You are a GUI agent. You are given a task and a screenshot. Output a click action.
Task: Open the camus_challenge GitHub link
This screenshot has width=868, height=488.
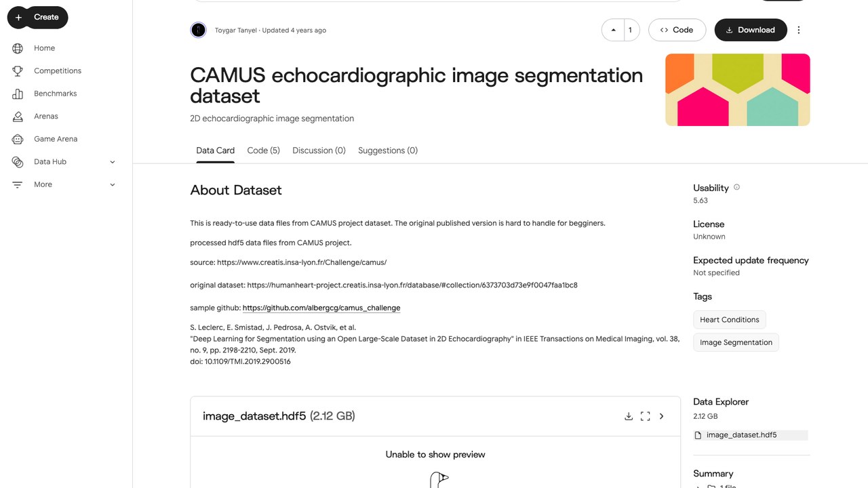(321, 308)
